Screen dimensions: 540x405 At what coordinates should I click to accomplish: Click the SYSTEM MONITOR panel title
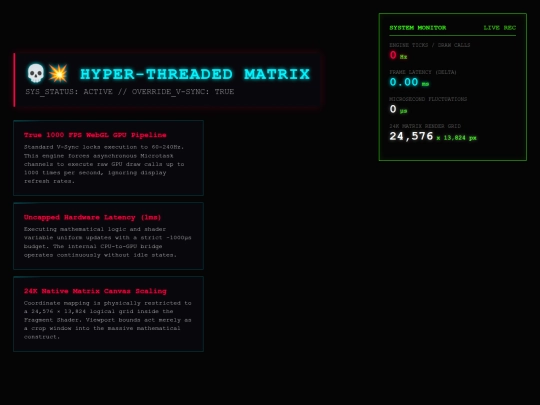point(418,28)
